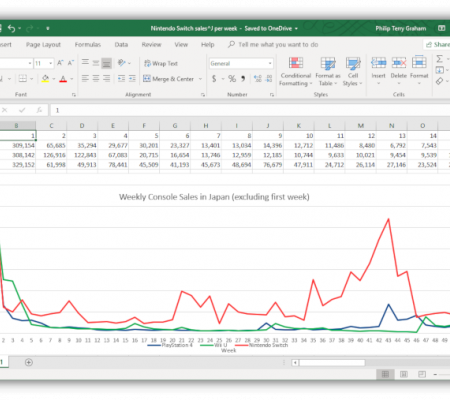Viewport: 450px width, 400px height.
Task: Open the font size dropdown
Action: pos(51,63)
